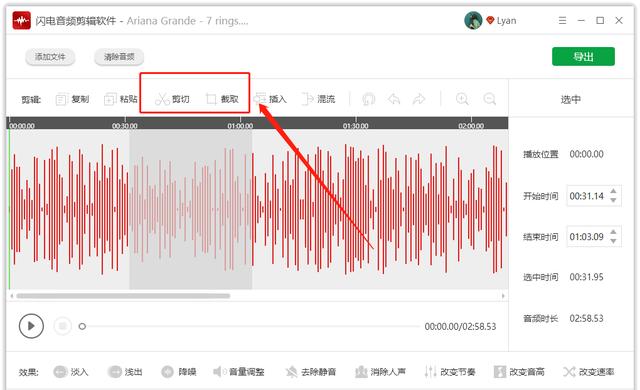Play the audio track
The height and width of the screenshot is (390, 640).
pos(31,326)
